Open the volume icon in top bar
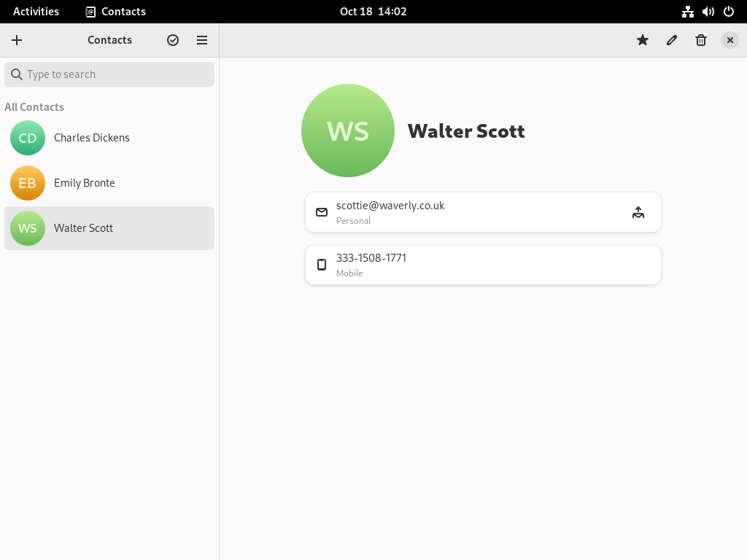The width and height of the screenshot is (747, 560). coord(708,12)
